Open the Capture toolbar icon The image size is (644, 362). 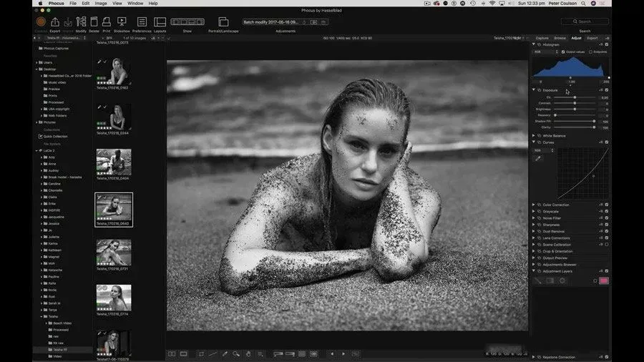tap(41, 21)
